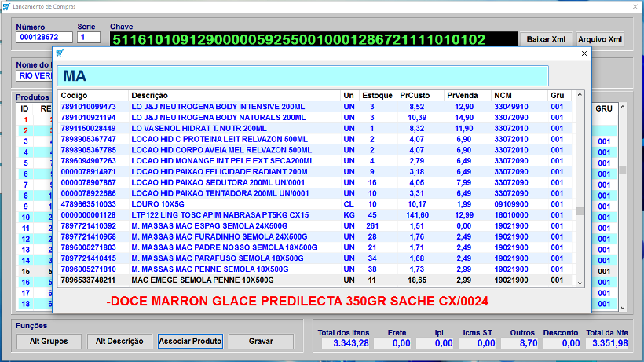Close the product search dialog
This screenshot has height=362, width=644.
tap(584, 53)
